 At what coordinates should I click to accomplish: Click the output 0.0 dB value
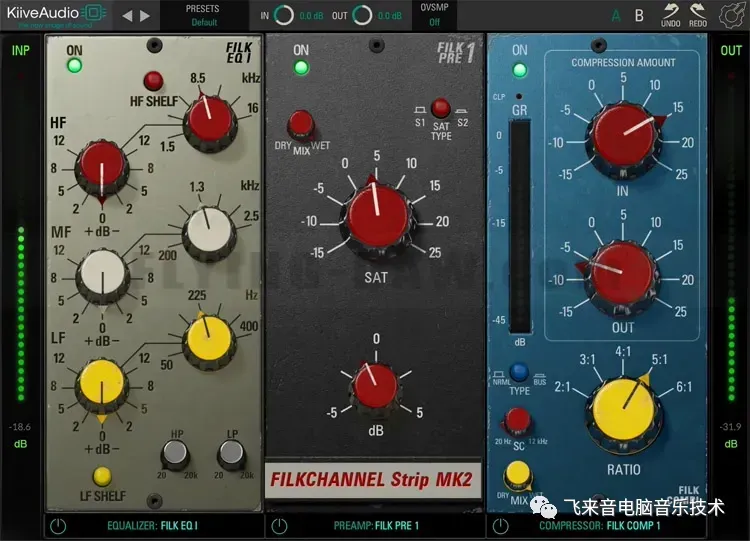pos(390,16)
